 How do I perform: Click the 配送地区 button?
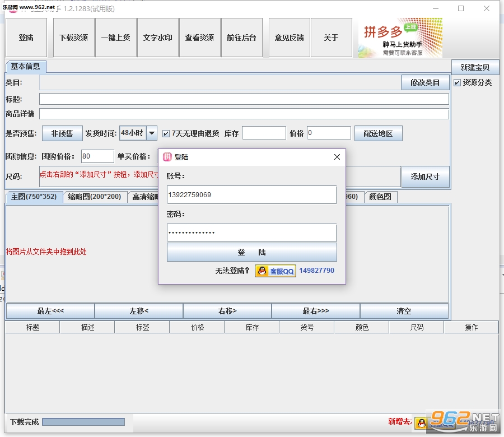point(379,133)
